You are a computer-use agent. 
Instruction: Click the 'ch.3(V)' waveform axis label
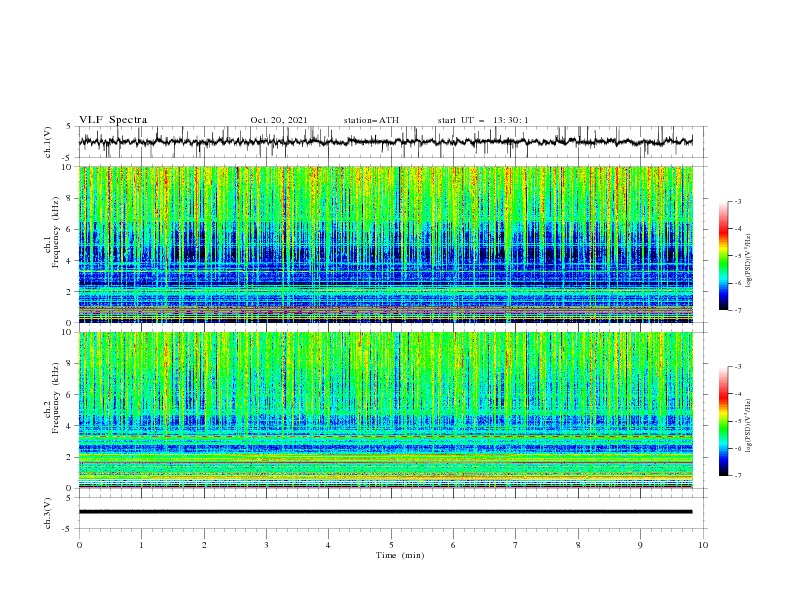click(x=48, y=513)
